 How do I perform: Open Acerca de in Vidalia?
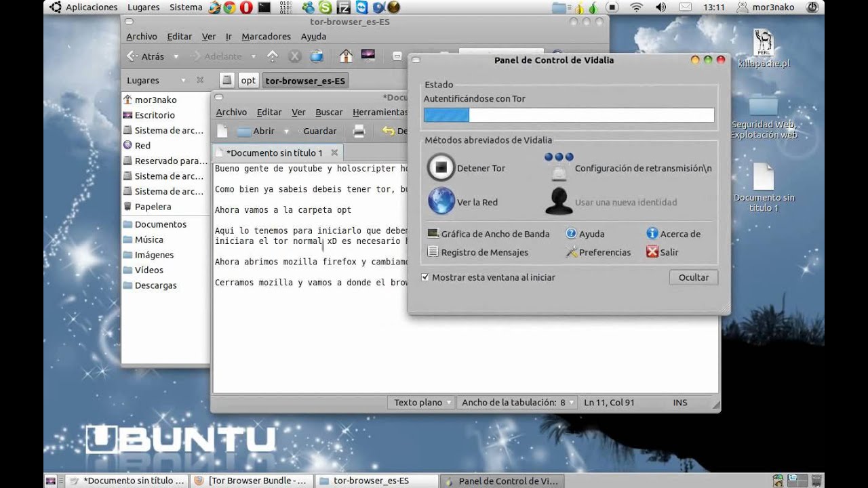(673, 234)
